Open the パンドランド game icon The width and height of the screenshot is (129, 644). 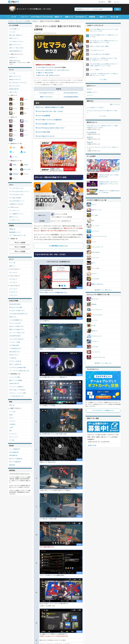(89, 231)
